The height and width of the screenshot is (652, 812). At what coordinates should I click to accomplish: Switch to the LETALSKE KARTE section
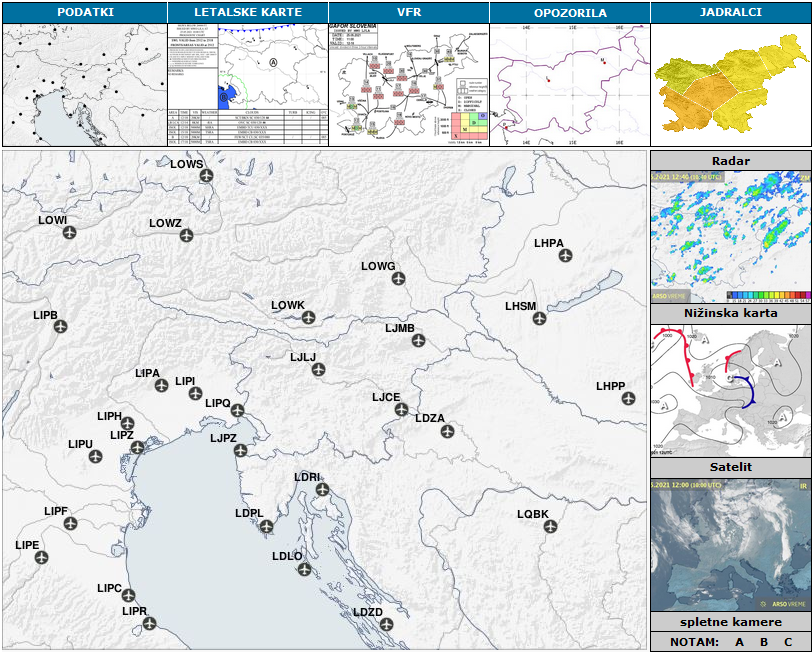(x=247, y=12)
